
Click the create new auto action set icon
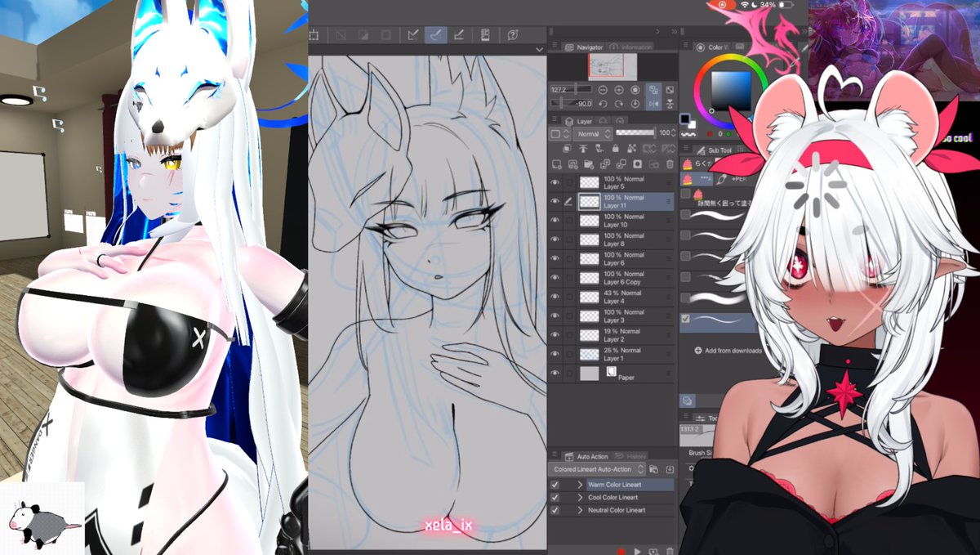coord(653,469)
